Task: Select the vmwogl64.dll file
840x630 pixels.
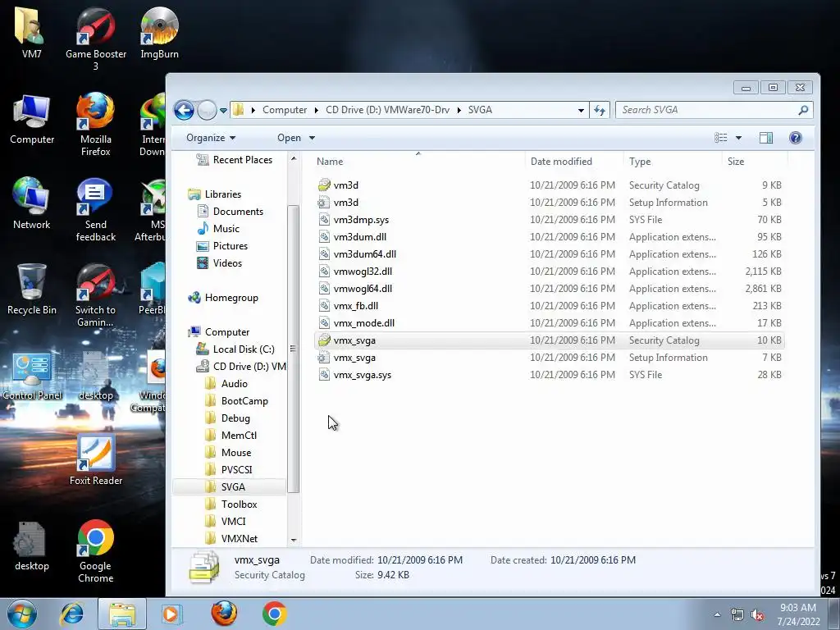Action: [x=549, y=288]
